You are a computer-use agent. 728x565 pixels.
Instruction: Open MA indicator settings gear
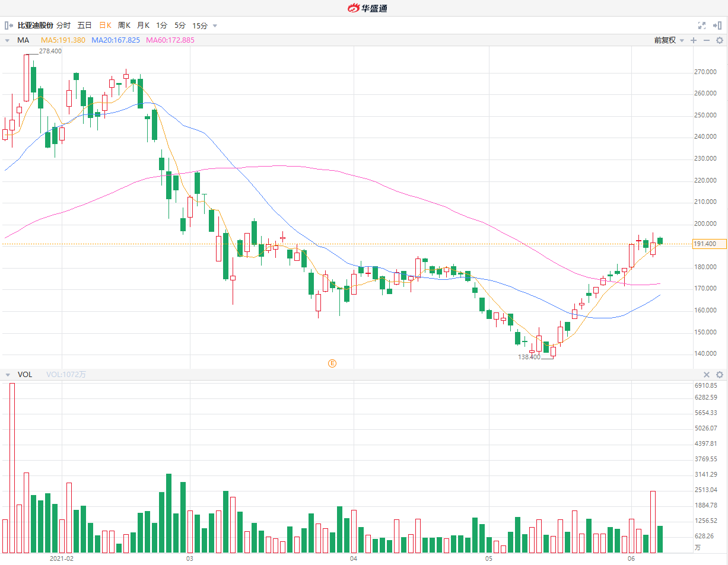720,40
